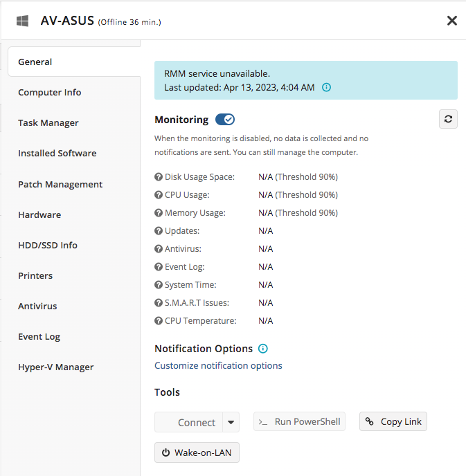Viewport: 466px width, 476px height.
Task: Click the S.M.A.R.T Issues help icon
Action: [x=159, y=302]
